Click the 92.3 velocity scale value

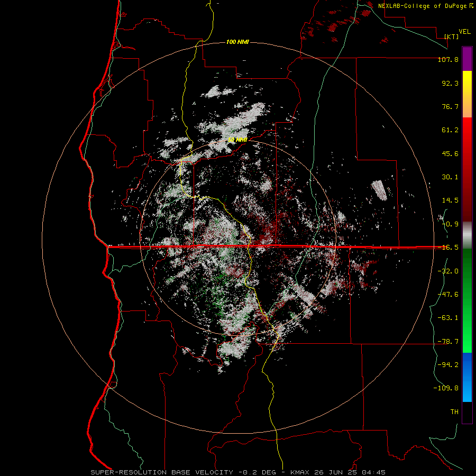coord(450,83)
